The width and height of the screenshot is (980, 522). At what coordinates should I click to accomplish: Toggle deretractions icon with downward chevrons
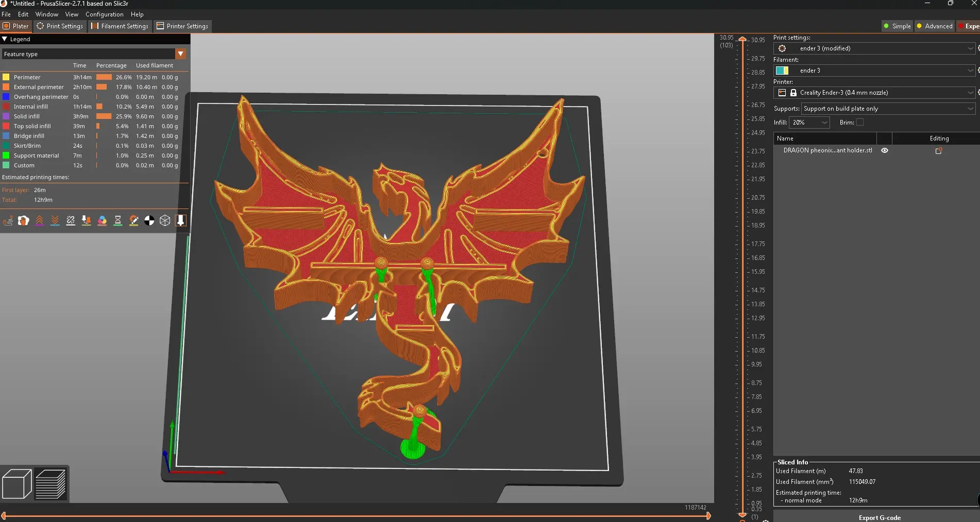click(55, 221)
